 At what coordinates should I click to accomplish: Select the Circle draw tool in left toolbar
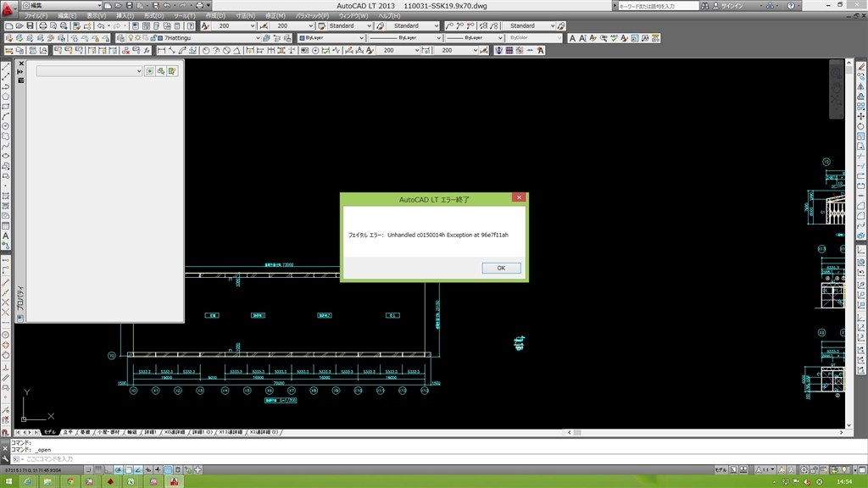(6, 126)
